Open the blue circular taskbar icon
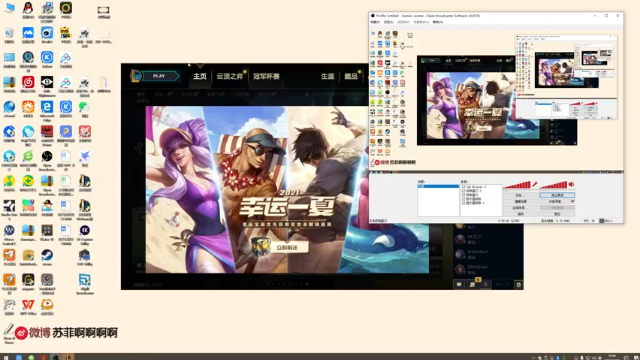The image size is (640, 360). pos(19,357)
